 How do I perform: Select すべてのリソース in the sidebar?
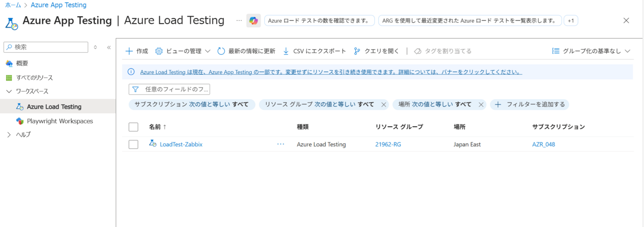[x=34, y=78]
